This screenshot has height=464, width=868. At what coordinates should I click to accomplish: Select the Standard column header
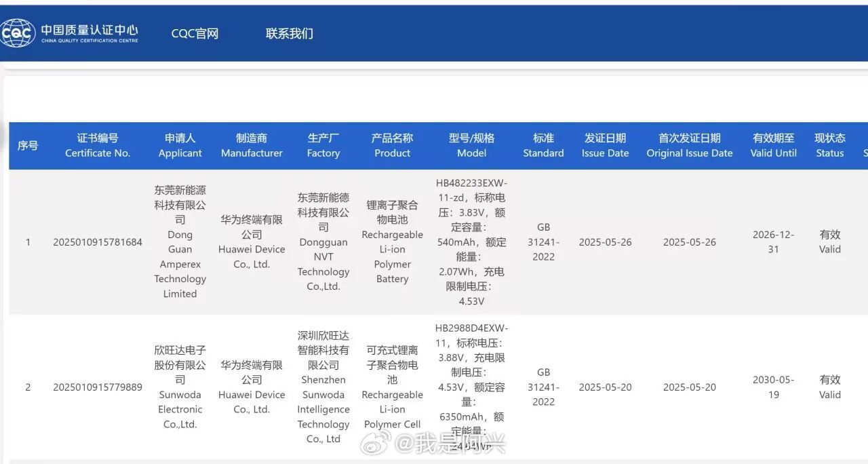(x=543, y=145)
